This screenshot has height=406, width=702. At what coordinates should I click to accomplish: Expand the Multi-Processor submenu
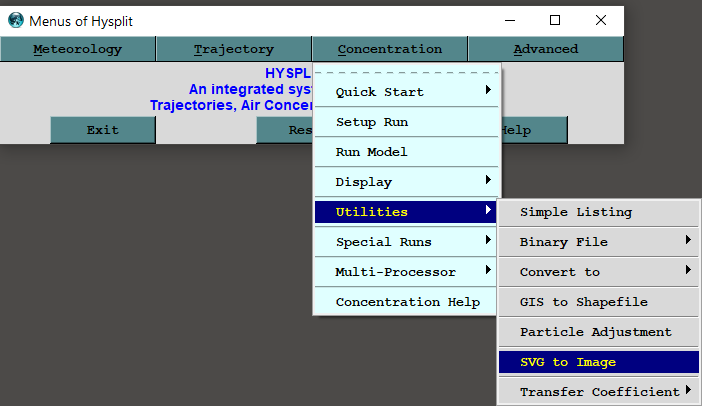pos(406,272)
